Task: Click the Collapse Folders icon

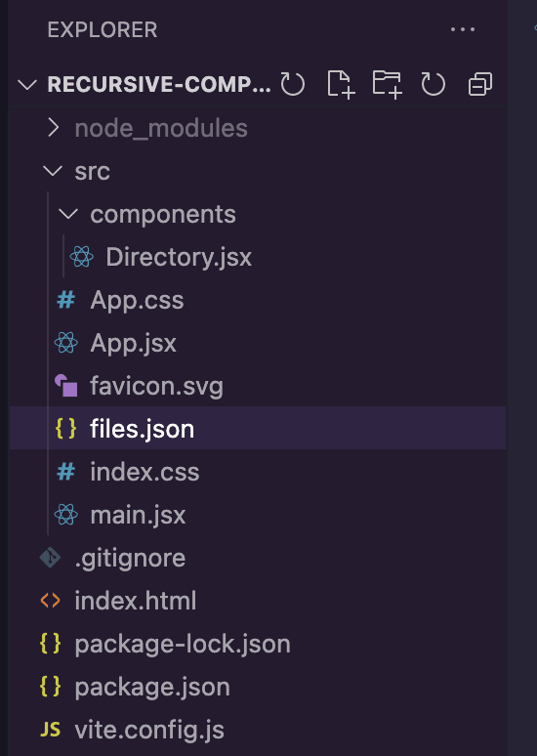Action: click(480, 84)
